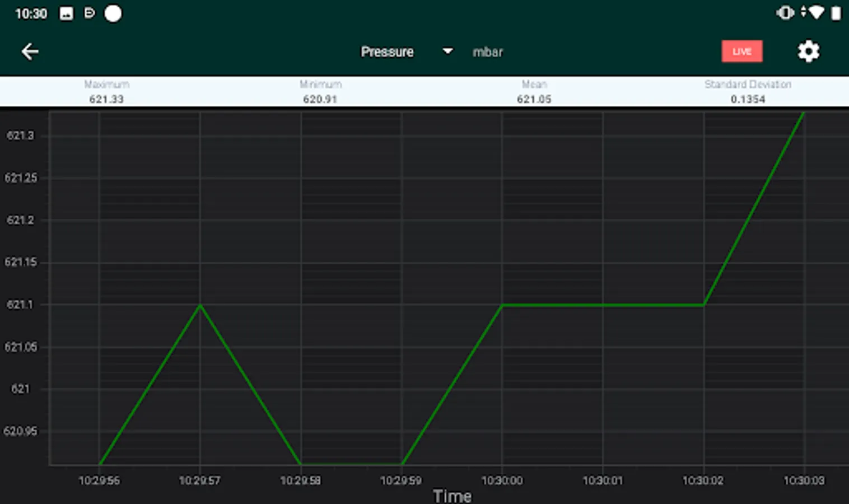The height and width of the screenshot is (504, 849).
Task: Select the Minimum 620.91 statistic
Action: (x=320, y=92)
